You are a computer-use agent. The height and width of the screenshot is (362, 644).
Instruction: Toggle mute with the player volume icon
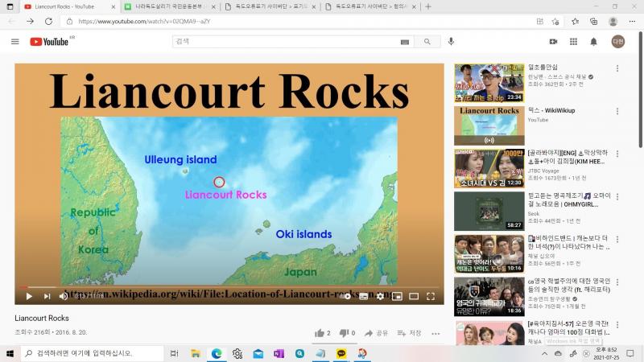tap(64, 296)
